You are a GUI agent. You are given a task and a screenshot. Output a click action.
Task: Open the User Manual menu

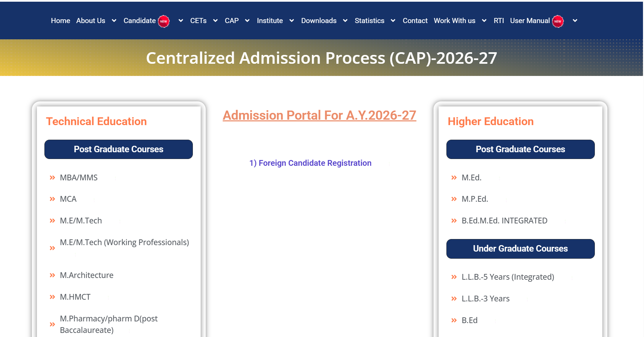(x=530, y=21)
